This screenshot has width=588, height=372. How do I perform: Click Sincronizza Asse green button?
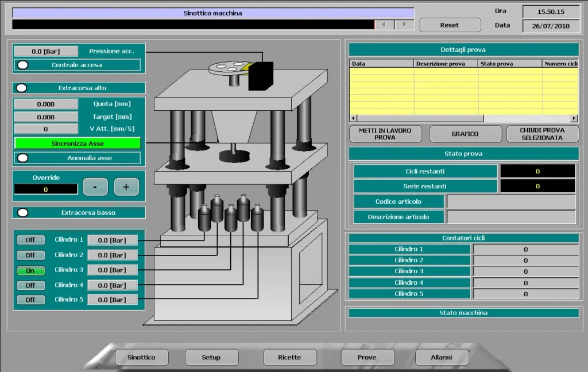click(x=78, y=143)
